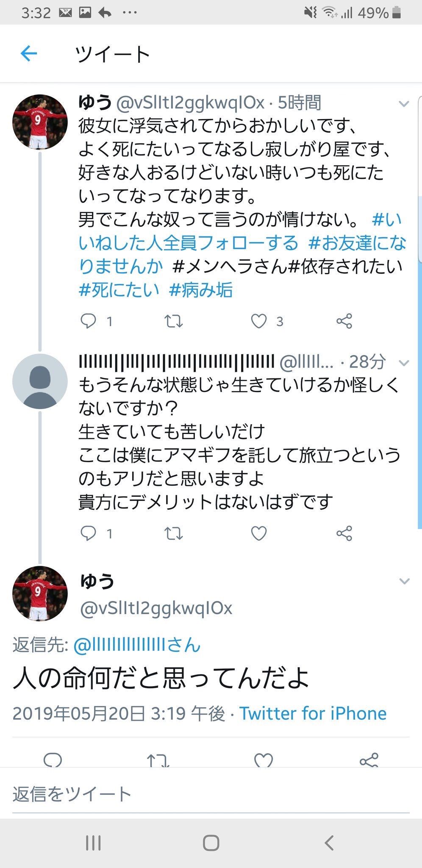
Task: Expand options chevron on main tweet
Action: coord(404,581)
